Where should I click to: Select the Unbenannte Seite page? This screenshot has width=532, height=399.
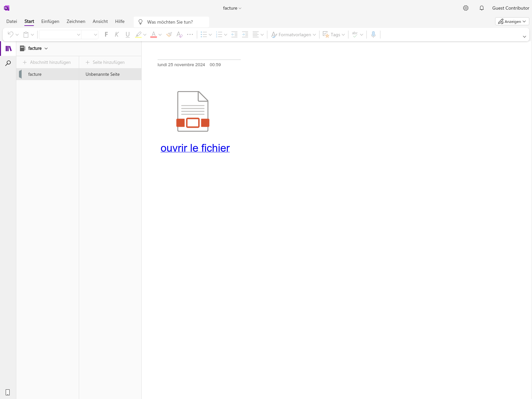point(110,74)
